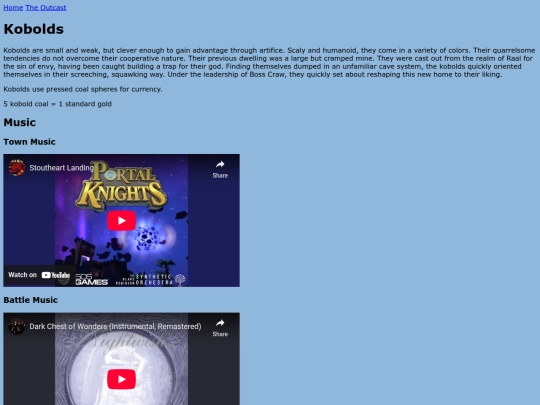The image size is (540, 405).
Task: Open Dark Chest of Wonders video title
Action: click(x=115, y=326)
